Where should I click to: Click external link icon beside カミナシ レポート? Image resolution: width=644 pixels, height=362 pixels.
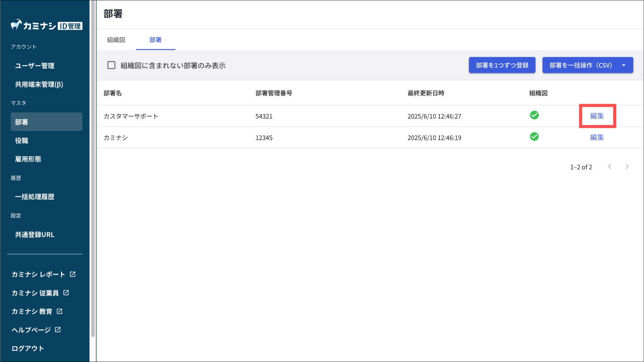[73, 274]
